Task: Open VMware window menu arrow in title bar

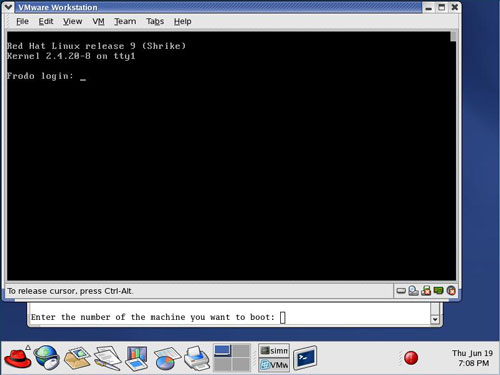Action: click(x=8, y=7)
